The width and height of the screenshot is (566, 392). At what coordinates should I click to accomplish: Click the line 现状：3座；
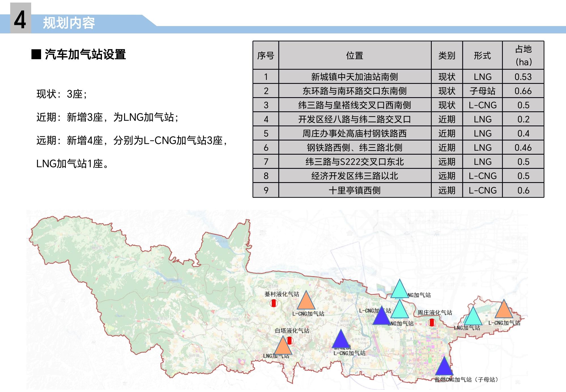tap(62, 94)
